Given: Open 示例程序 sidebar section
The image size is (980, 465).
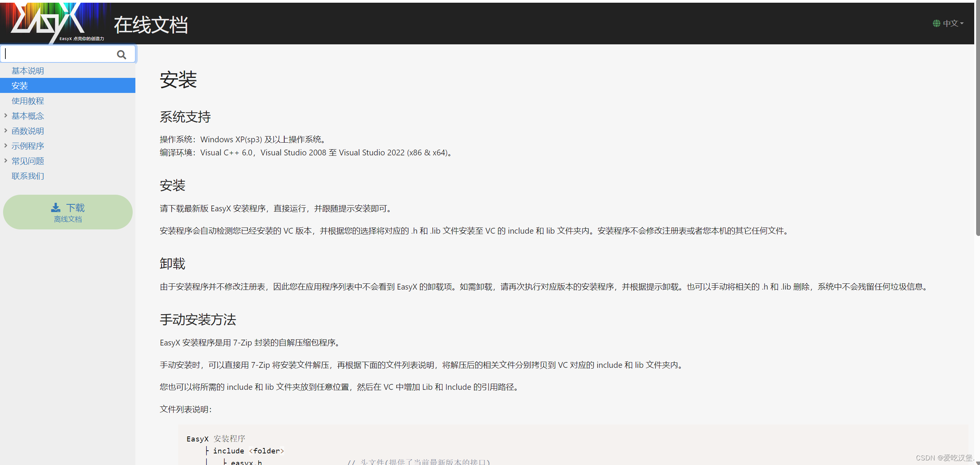Looking at the screenshot, I should tap(28, 146).
